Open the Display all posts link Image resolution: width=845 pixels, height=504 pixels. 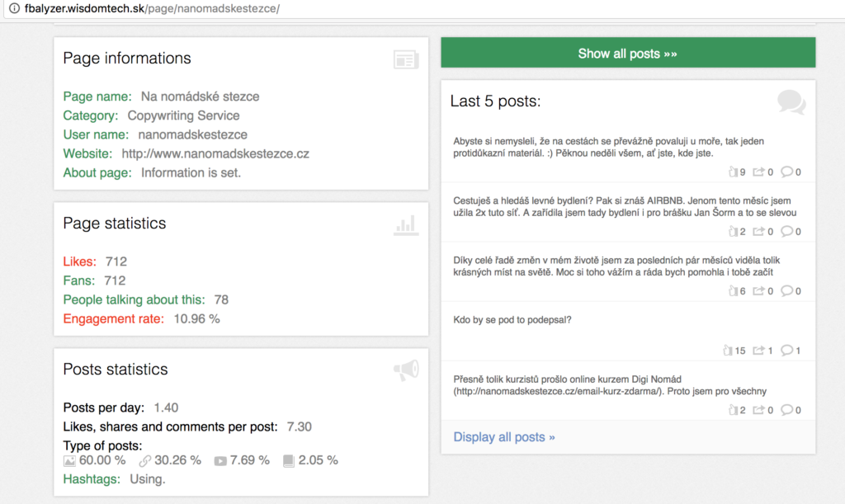pos(504,437)
